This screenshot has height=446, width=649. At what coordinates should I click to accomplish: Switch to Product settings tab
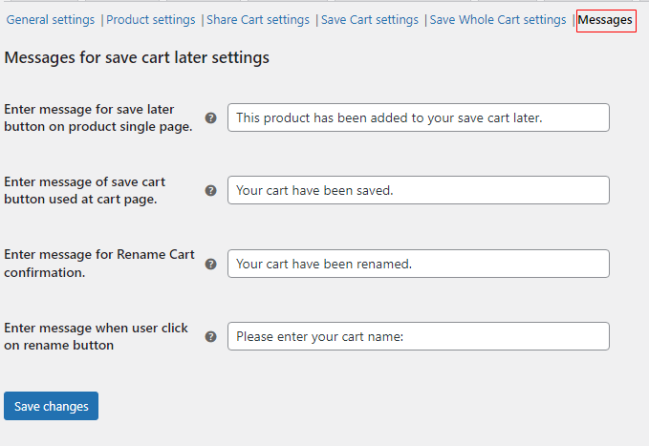pyautogui.click(x=151, y=20)
